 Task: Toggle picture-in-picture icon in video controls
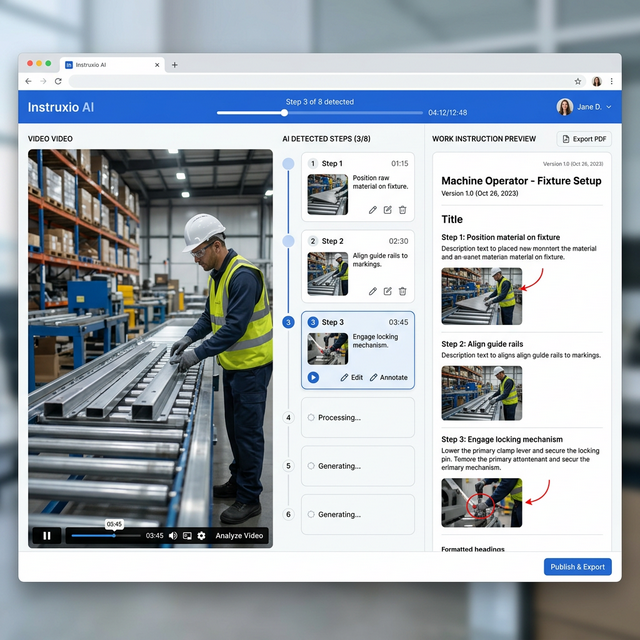pos(187,536)
